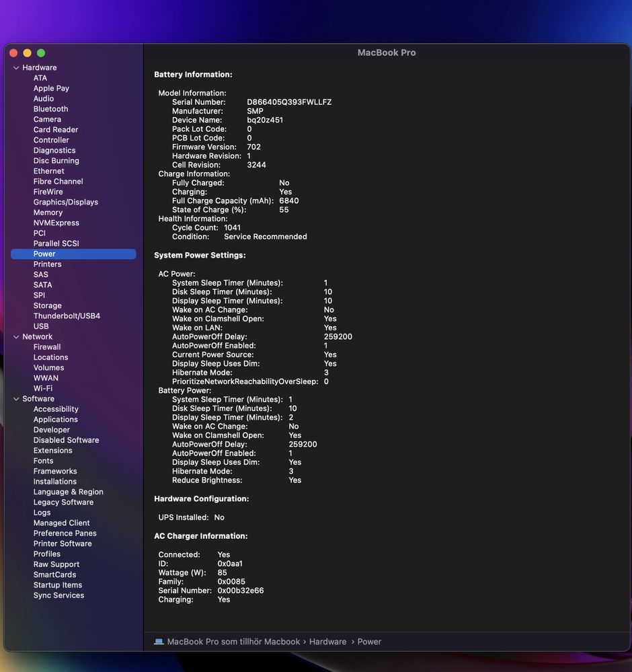Open Language & Region entry
This screenshot has width=632, height=672.
(x=68, y=492)
